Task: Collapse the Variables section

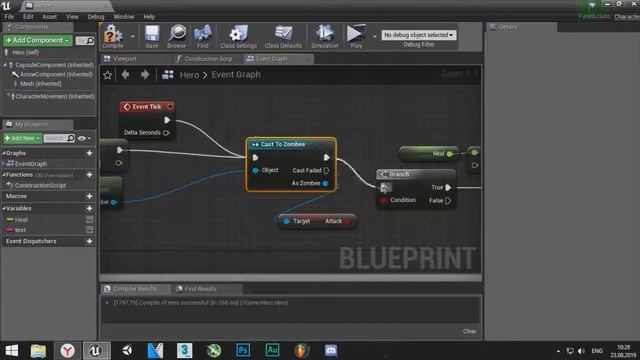Action: 4,209
